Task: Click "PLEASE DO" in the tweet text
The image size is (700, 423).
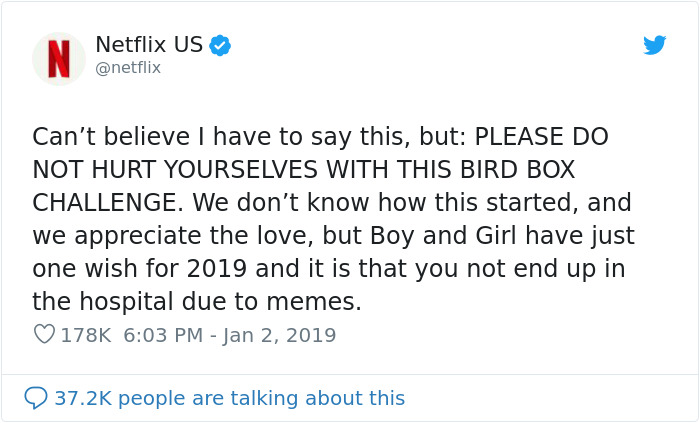Action: [541, 137]
